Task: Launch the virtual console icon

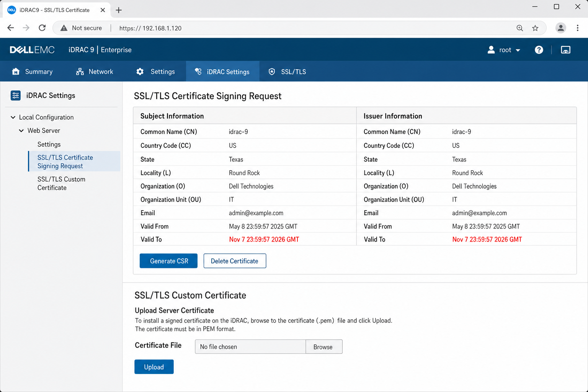Action: point(565,50)
